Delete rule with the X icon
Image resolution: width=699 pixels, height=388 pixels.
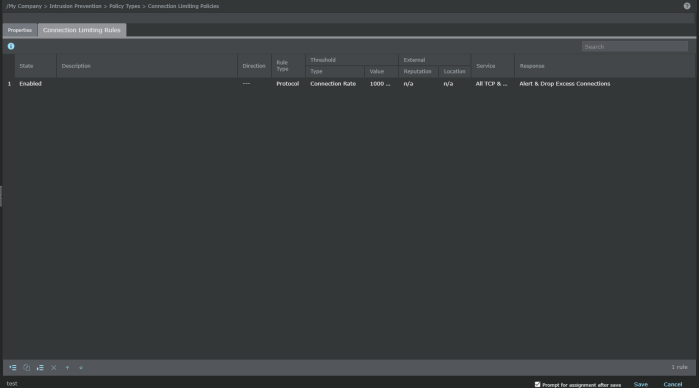click(54, 367)
